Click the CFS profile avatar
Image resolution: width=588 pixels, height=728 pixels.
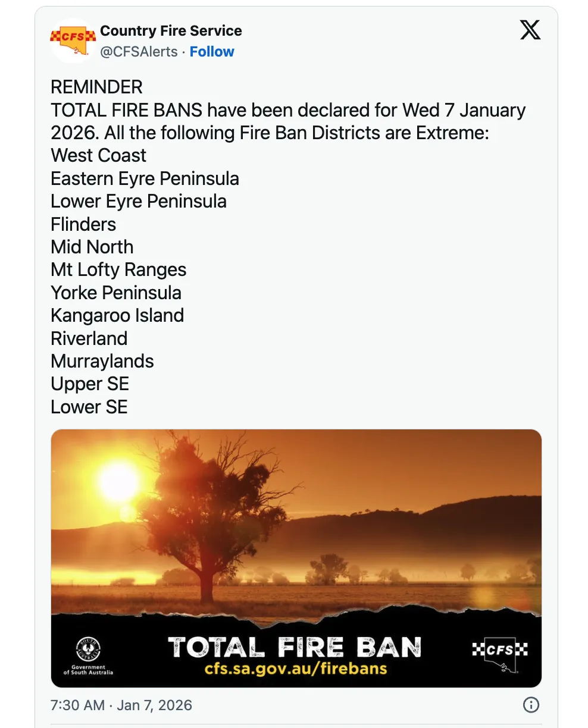coord(73,40)
